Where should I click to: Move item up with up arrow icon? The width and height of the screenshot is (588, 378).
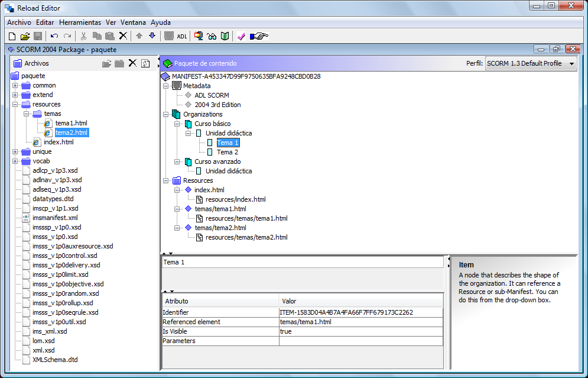click(139, 36)
